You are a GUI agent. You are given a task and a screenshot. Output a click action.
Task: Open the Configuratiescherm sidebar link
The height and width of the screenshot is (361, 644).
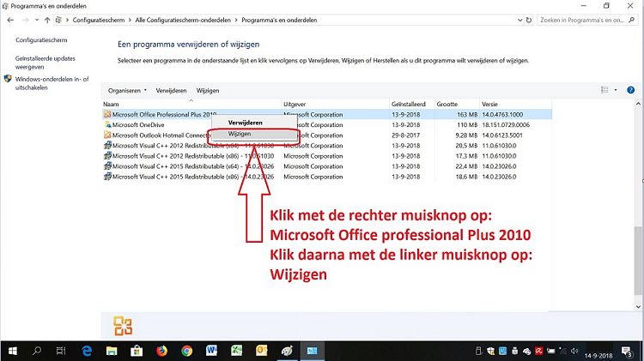[x=41, y=40]
